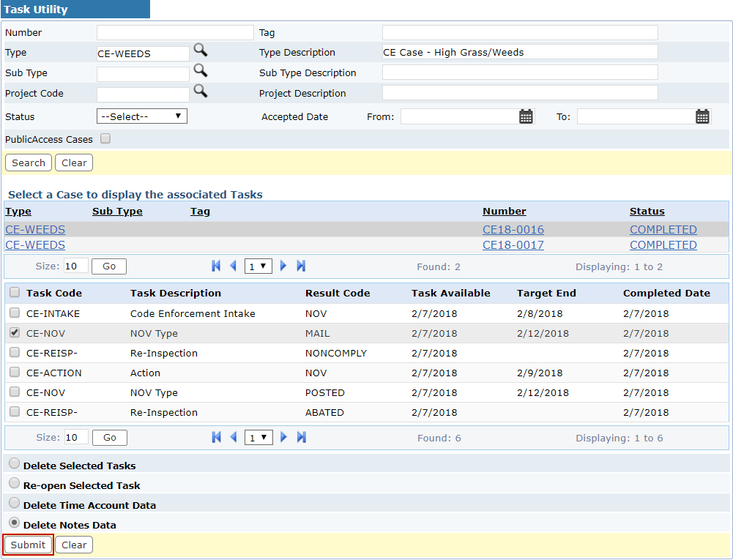This screenshot has height=560, width=733.
Task: Open calendar picker for Accepted Date To
Action: coord(702,116)
